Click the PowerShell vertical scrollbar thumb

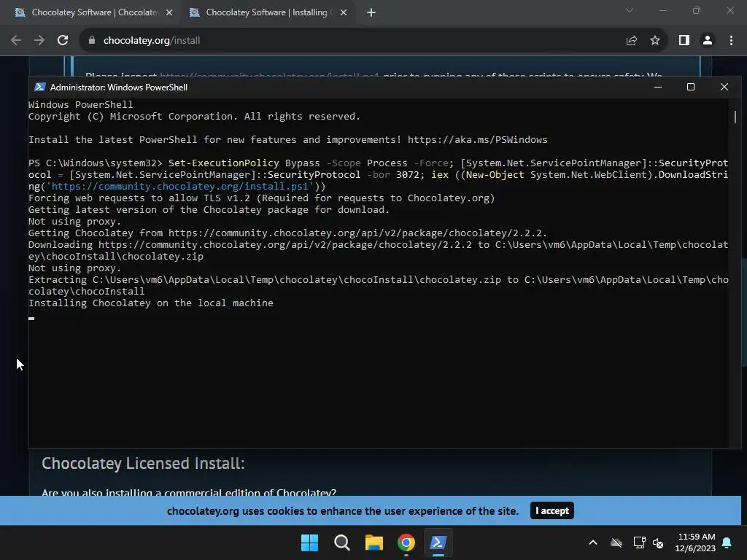735,117
